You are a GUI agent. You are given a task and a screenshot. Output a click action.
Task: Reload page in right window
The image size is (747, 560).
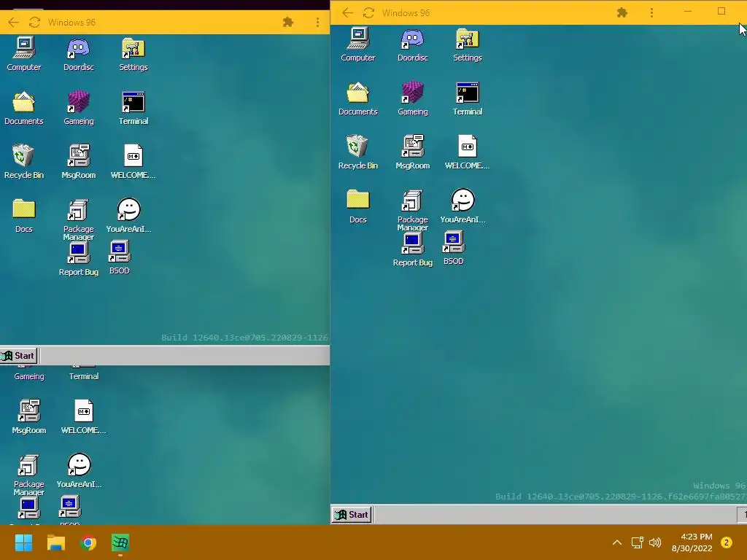[x=368, y=13]
